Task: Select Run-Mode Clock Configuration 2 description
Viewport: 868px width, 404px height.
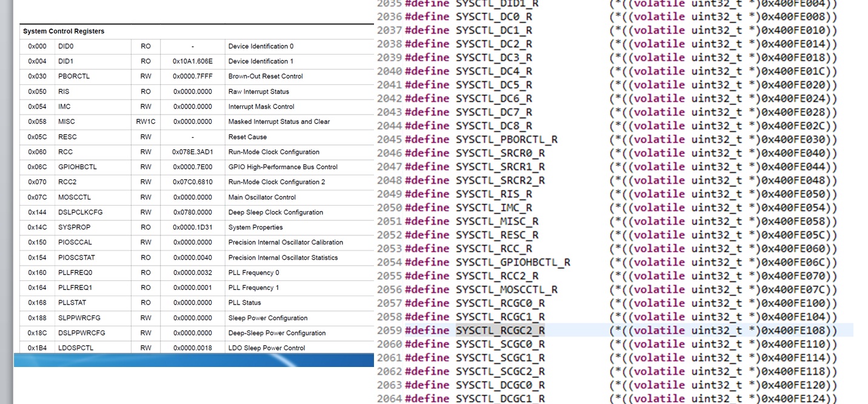Action: [276, 182]
